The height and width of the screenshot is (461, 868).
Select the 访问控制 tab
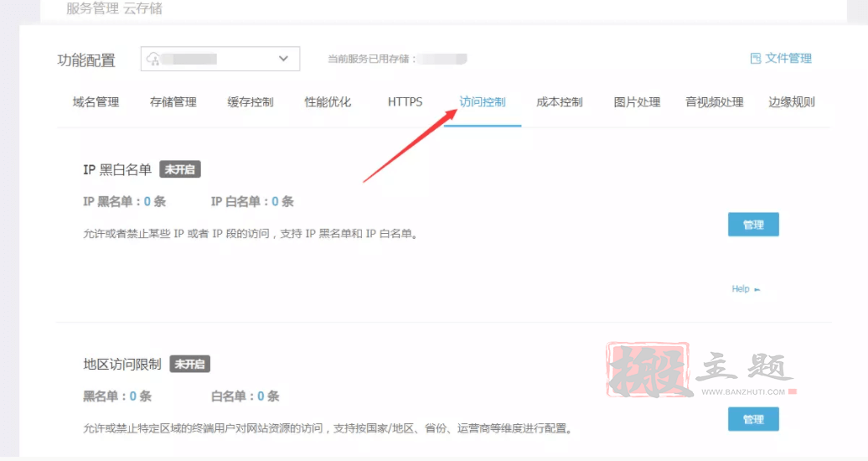click(x=482, y=102)
